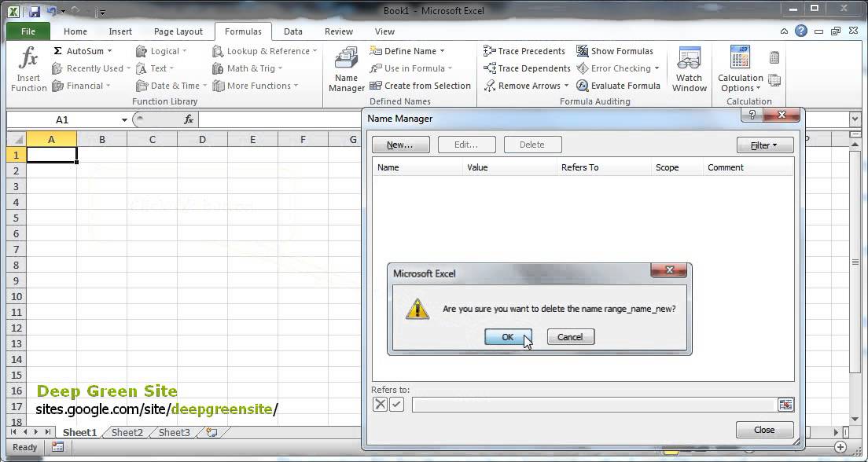Click the Insert Worksheet tab icon

[x=211, y=433]
